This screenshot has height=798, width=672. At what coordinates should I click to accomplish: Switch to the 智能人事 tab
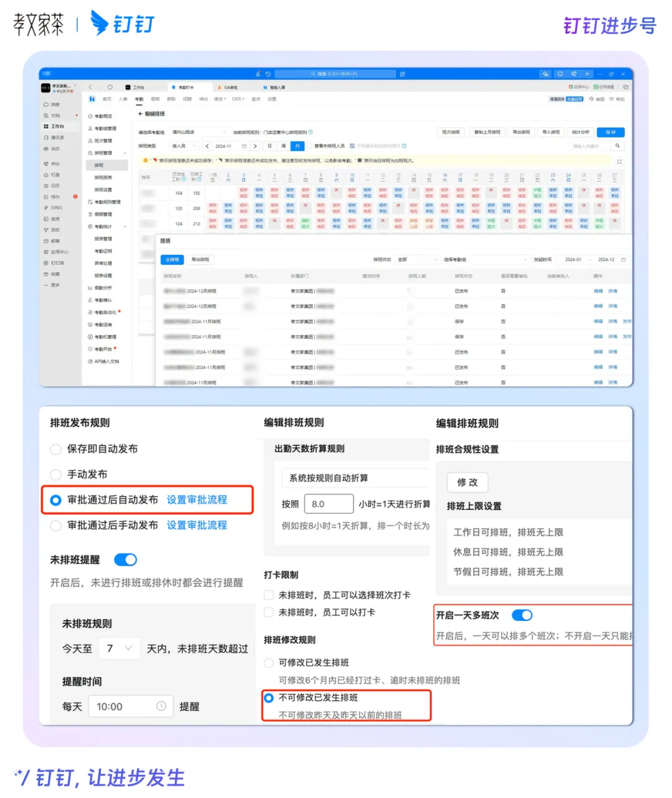coord(274,87)
